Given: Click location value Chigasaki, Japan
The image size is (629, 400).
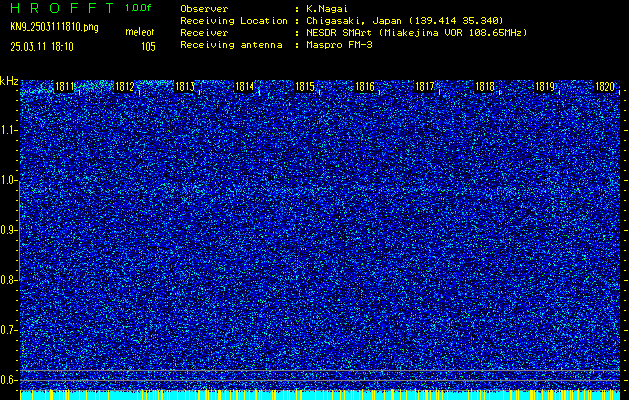Looking at the screenshot, I should coord(354,21).
